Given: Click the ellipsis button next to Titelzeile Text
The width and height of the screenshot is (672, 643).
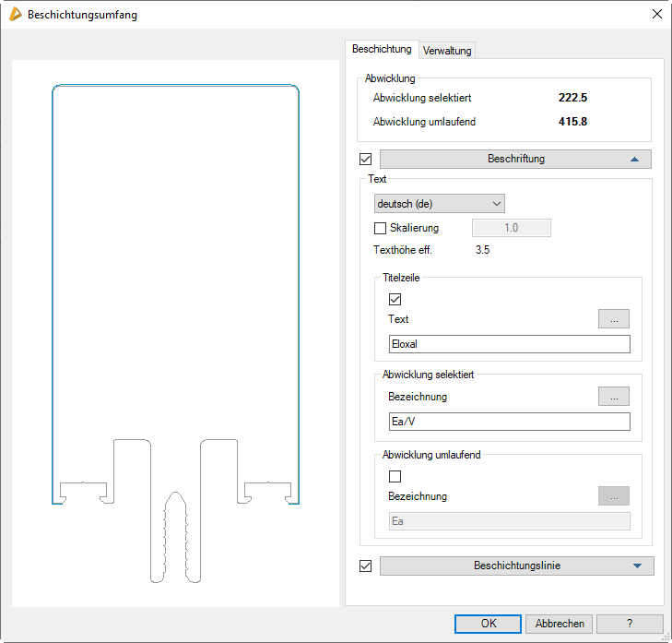Looking at the screenshot, I should (x=614, y=319).
